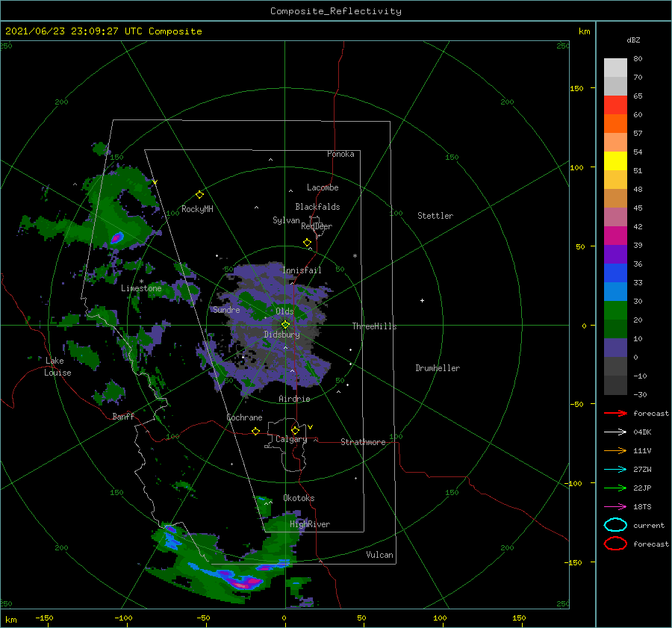672x628 pixels.
Task: Click the RockyMH label
Action: (197, 209)
